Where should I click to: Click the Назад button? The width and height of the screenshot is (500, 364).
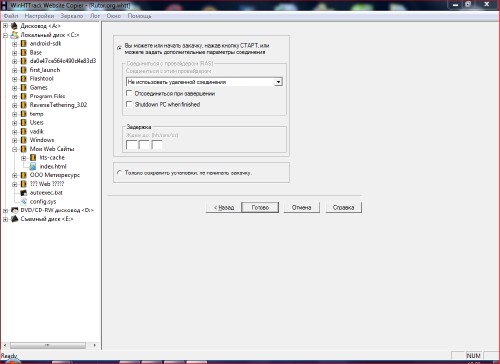tap(224, 207)
